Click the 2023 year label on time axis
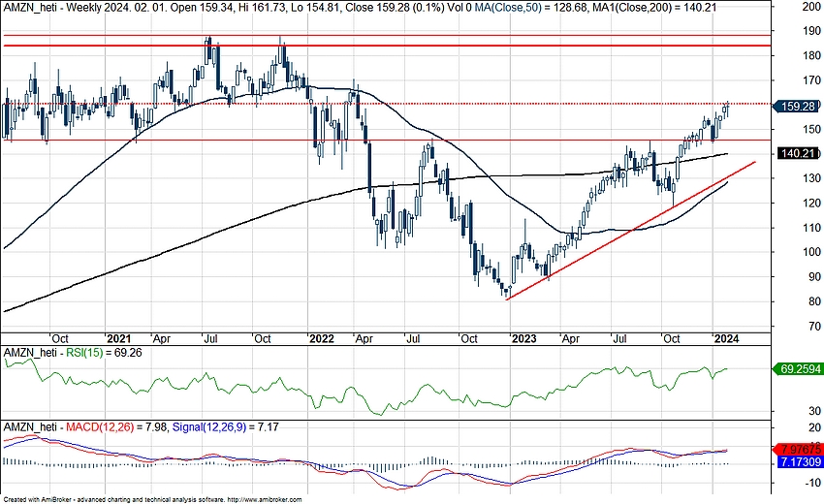This screenshot has width=824, height=504. (523, 338)
